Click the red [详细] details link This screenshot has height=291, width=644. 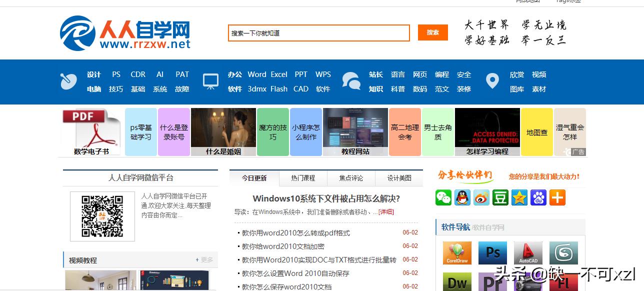tap(386, 212)
